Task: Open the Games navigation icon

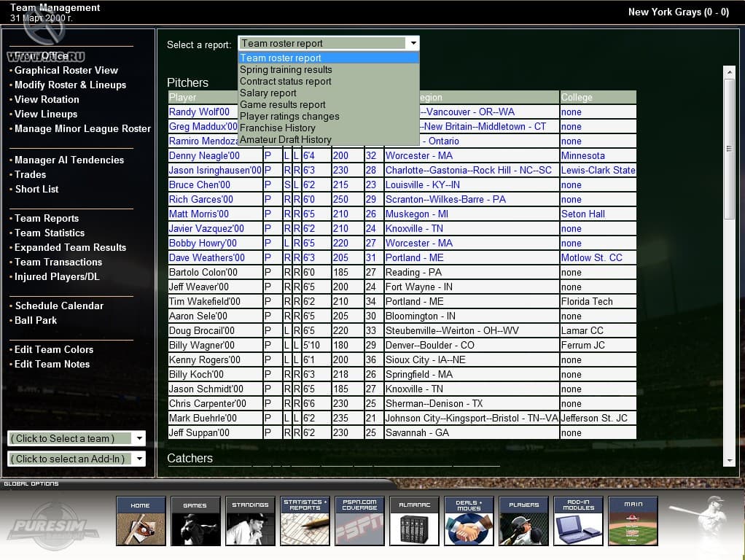Action: point(195,521)
